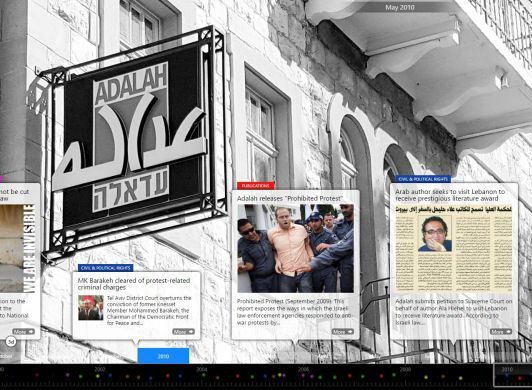
Task: Click headline MK Barakeh cleared of charges
Action: tap(134, 284)
